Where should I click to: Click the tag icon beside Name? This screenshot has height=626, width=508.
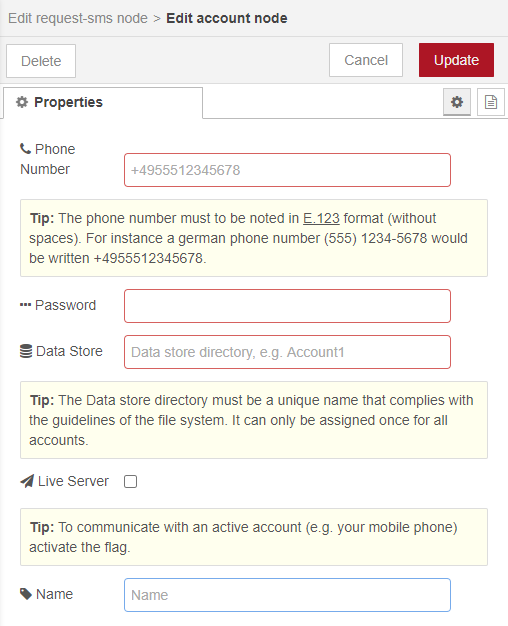coord(26,594)
